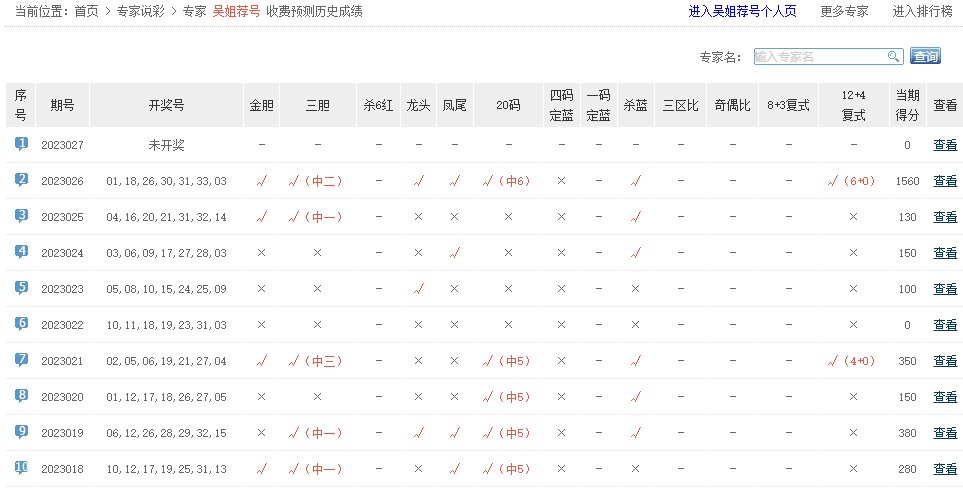View details for issue 2023018
The width and height of the screenshot is (963, 488).
pos(944,469)
